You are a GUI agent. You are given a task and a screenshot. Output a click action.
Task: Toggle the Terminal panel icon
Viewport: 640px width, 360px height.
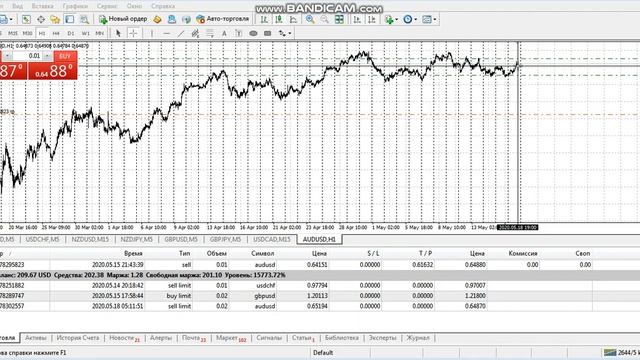tap(70, 19)
